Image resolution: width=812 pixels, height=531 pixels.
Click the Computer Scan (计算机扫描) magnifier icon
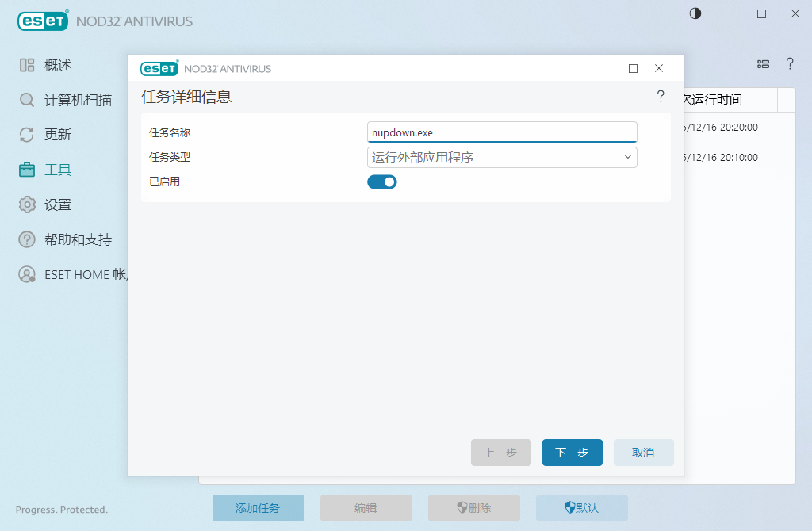pyautogui.click(x=27, y=100)
